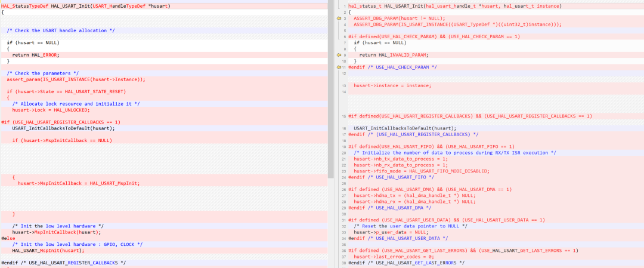The width and height of the screenshot is (644, 268).
Task: Click line number 20 in right pane gutter
Action: [x=344, y=153]
